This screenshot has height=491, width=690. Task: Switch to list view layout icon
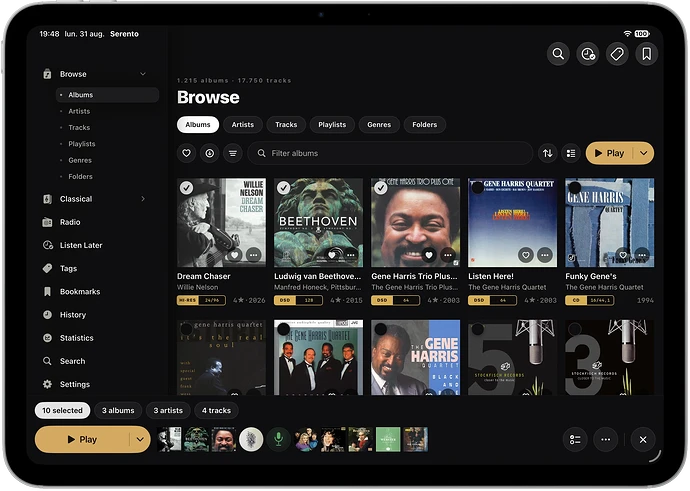tap(571, 153)
